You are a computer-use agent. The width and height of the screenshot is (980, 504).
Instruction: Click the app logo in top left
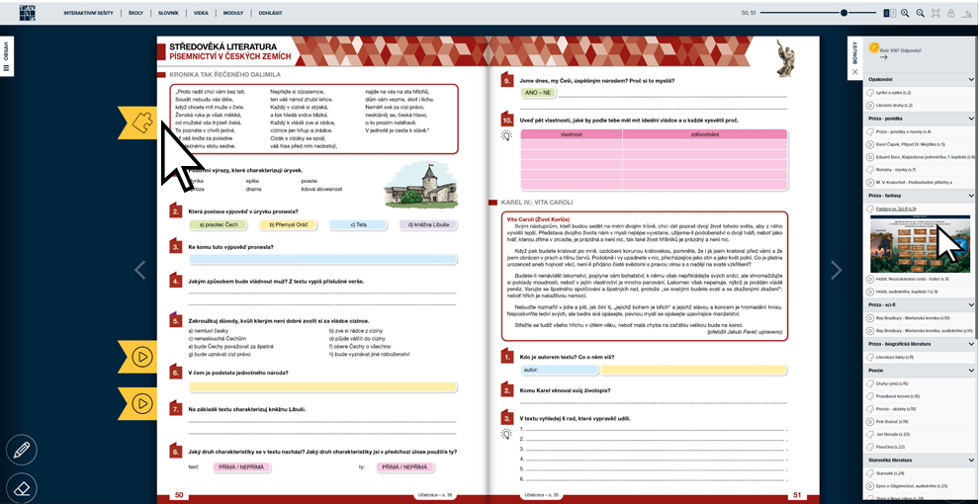27,12
